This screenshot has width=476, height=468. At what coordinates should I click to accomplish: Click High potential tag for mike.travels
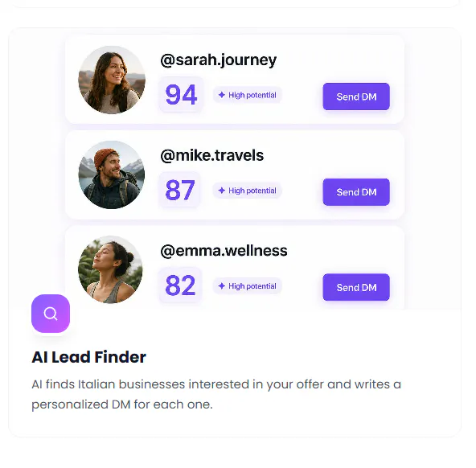(248, 191)
